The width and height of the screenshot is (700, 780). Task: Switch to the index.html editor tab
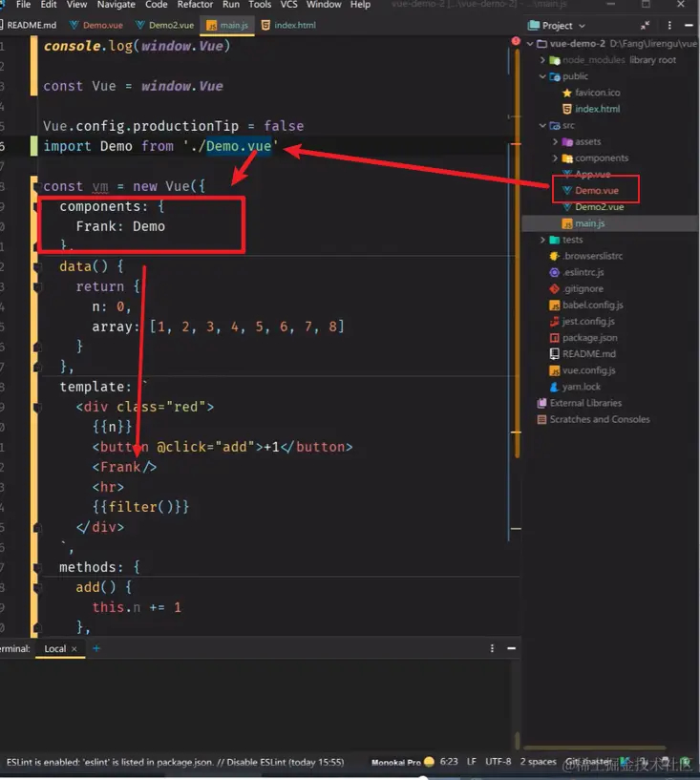[288, 25]
